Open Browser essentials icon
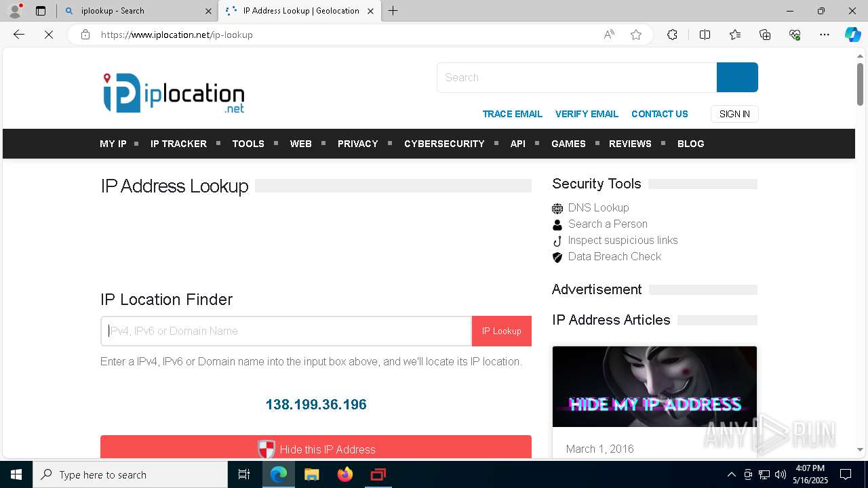This screenshot has height=488, width=868. click(795, 35)
